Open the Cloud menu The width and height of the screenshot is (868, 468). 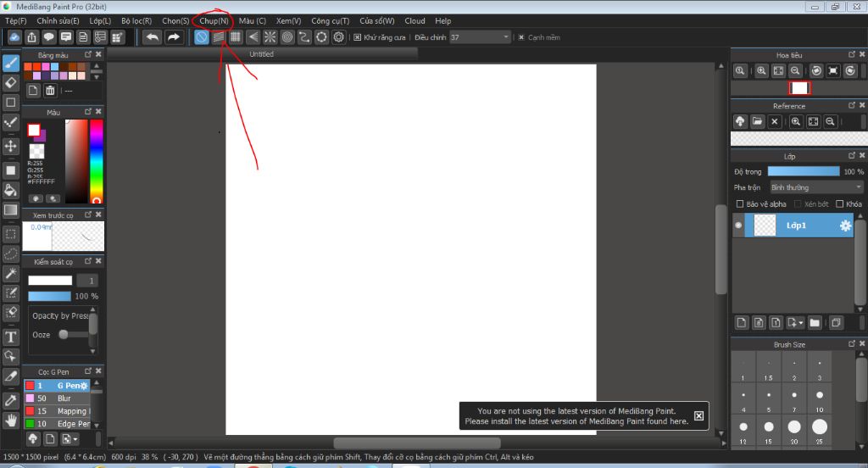coord(415,20)
